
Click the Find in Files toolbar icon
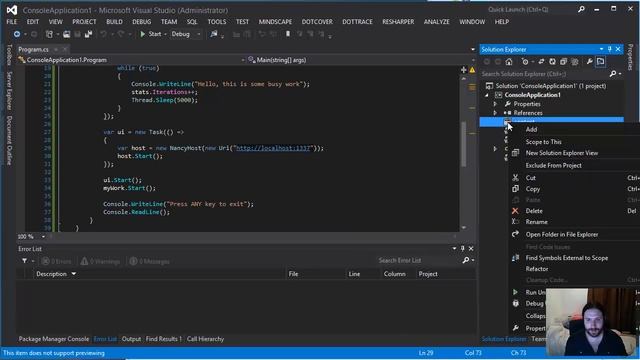tap(213, 34)
